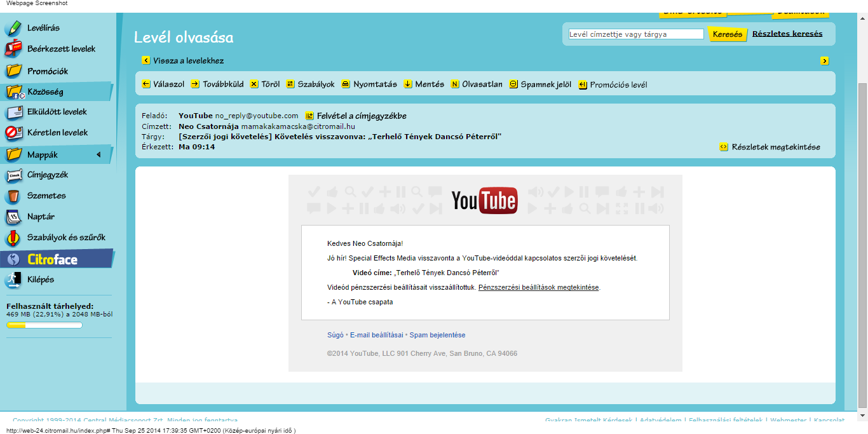Click the Promóciók folder icon
868x434 pixels.
coord(13,71)
